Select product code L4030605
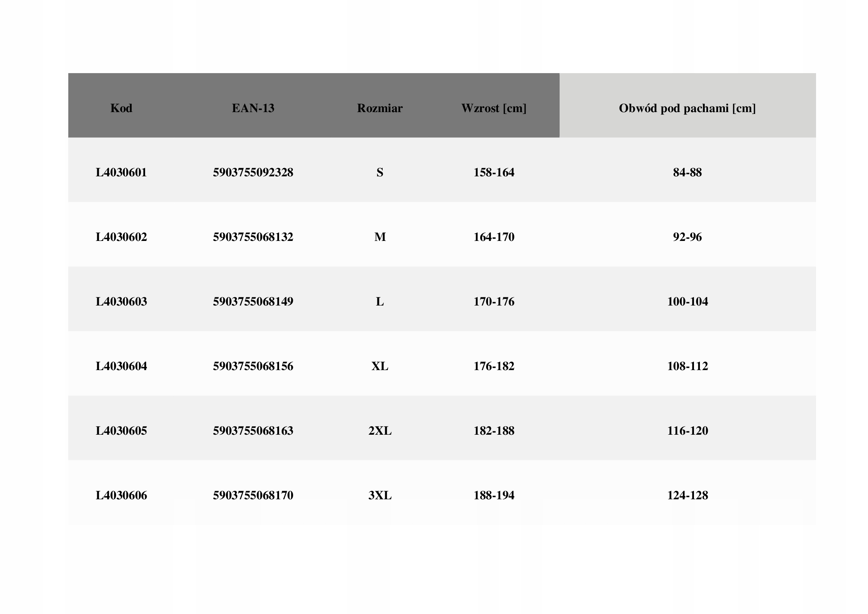 (x=121, y=431)
